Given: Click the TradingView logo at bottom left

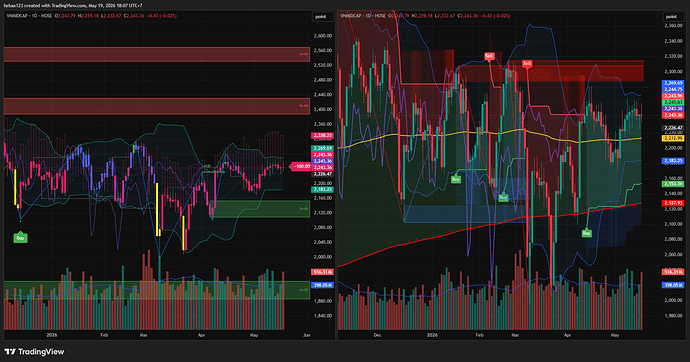Looking at the screenshot, I should (34, 351).
